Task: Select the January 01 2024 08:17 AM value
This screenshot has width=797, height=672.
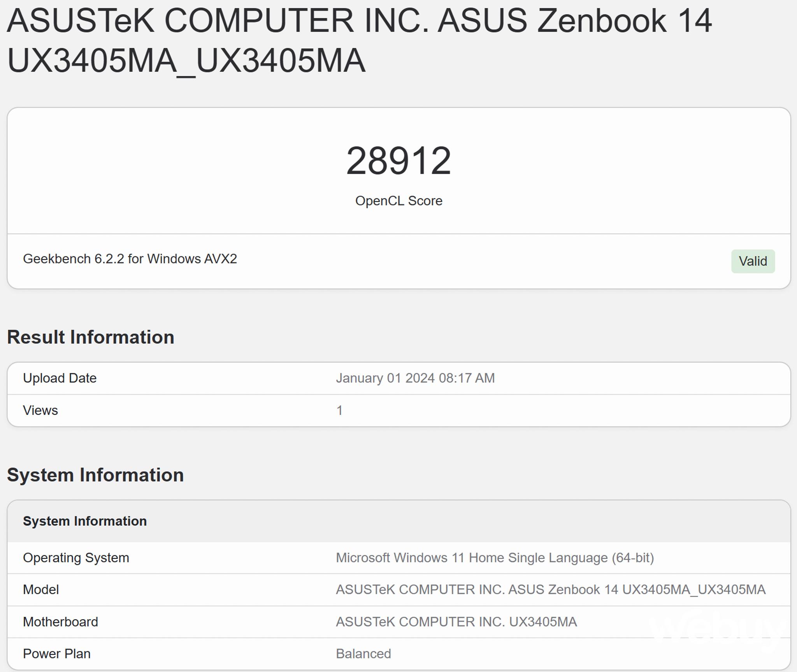Action: coord(415,378)
